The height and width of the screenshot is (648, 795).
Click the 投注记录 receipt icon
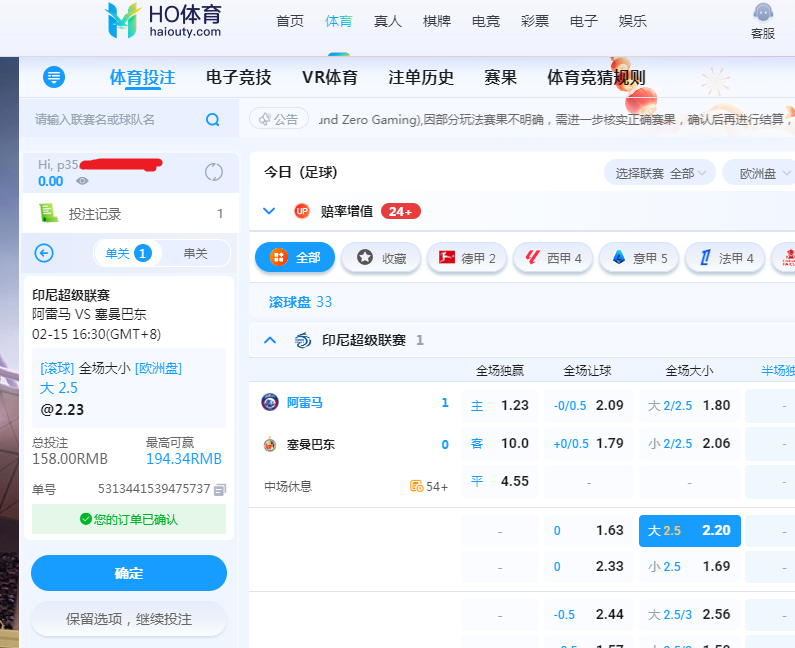coord(47,213)
